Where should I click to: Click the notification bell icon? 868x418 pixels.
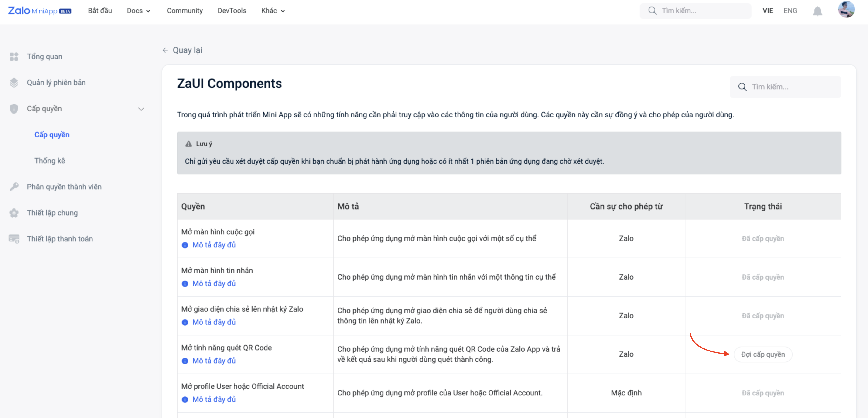tap(817, 11)
